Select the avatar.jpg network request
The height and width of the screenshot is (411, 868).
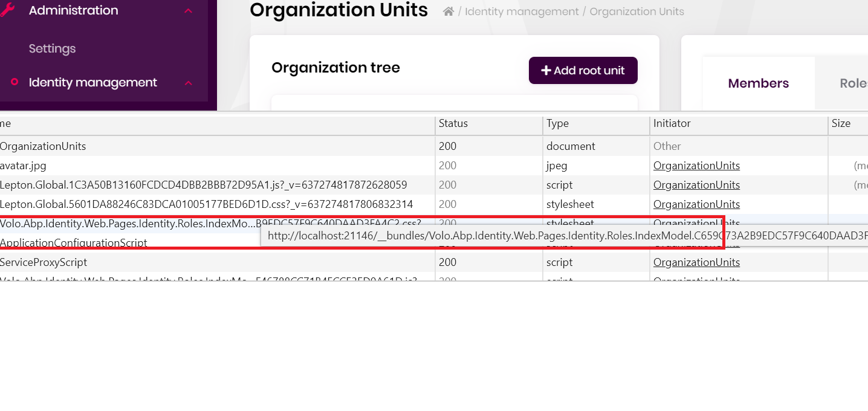click(x=24, y=166)
